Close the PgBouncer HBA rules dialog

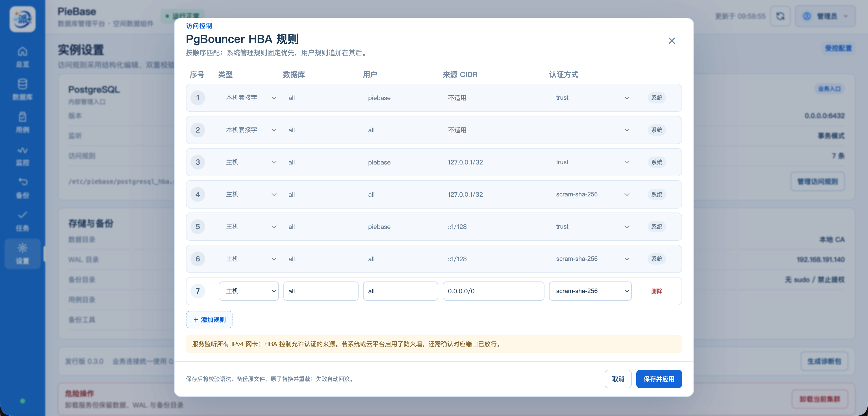(x=672, y=41)
